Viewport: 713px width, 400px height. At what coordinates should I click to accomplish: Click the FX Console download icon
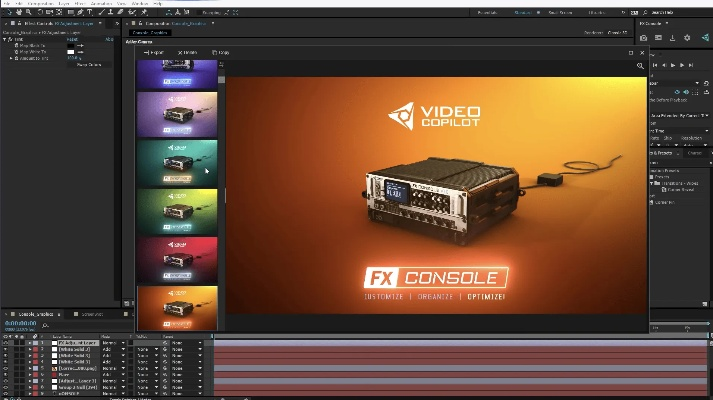(672, 37)
